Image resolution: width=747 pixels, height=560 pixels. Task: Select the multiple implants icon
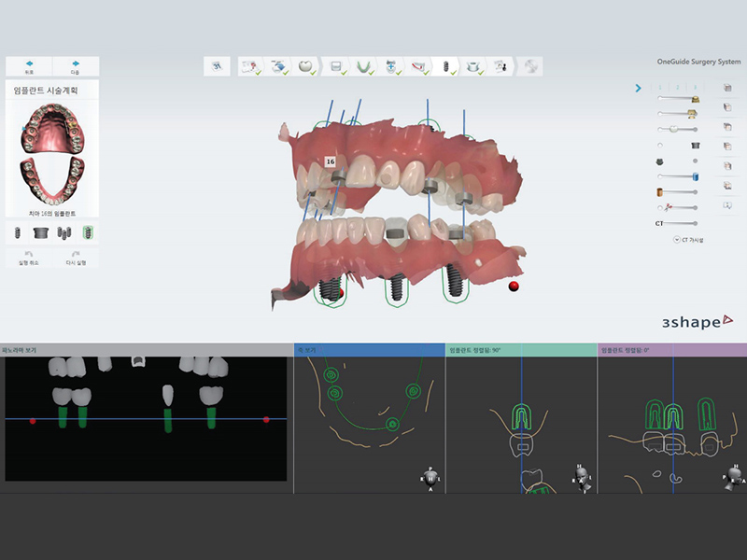(63, 232)
